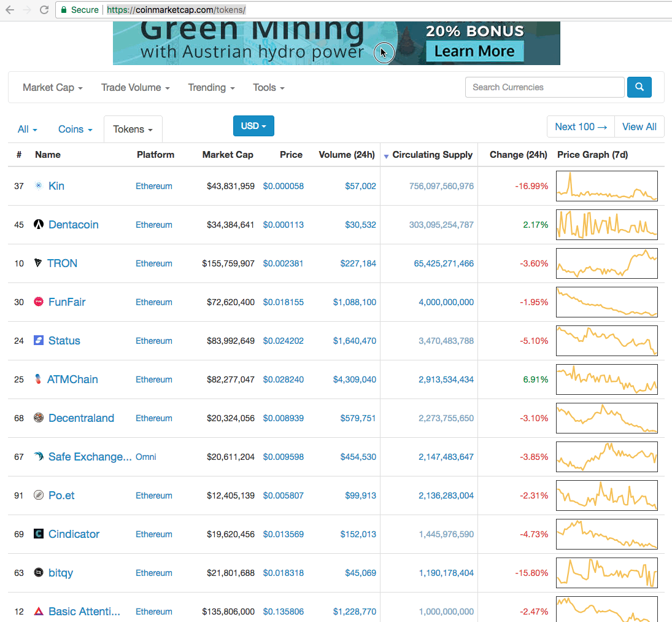
Task: Sort table by Change (24h) header
Action: pos(518,154)
